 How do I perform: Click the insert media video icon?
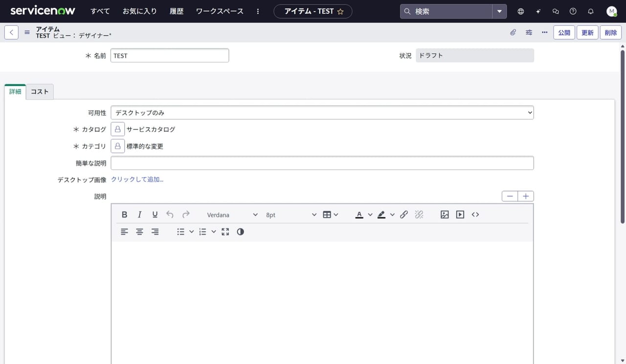[x=460, y=214]
